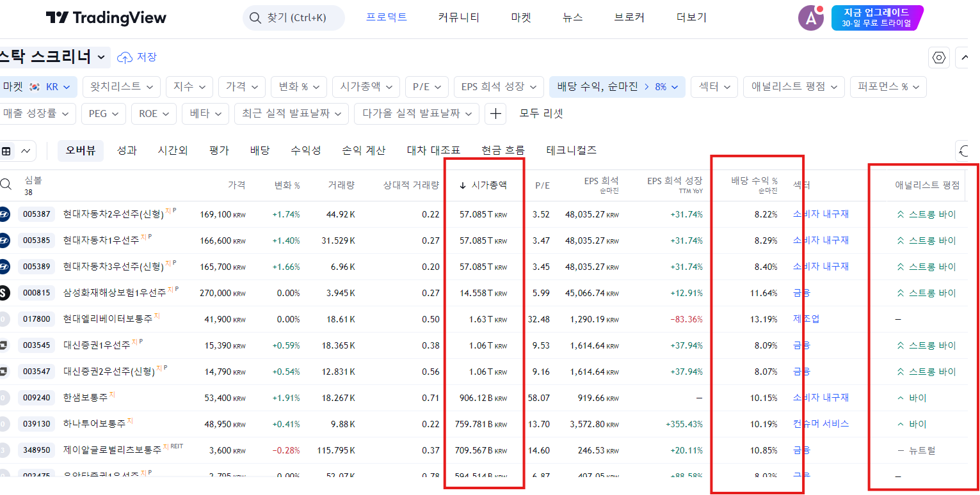
Task: Open the 마켓 menu
Action: pyautogui.click(x=521, y=17)
